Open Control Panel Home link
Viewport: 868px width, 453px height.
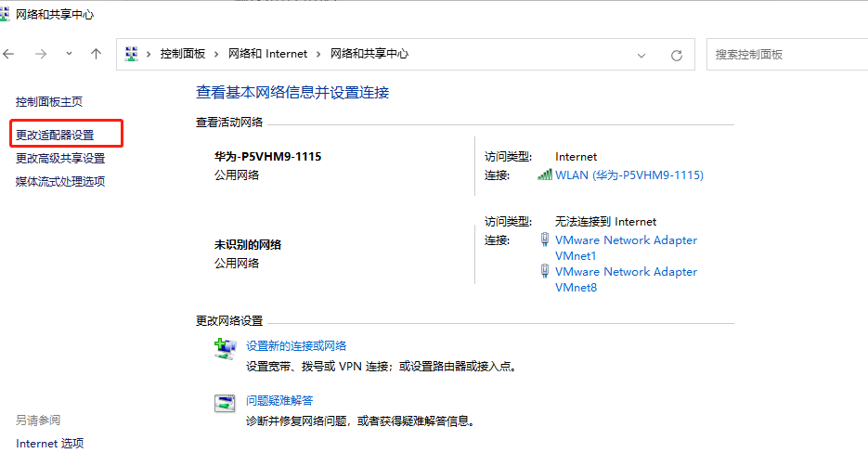point(48,102)
